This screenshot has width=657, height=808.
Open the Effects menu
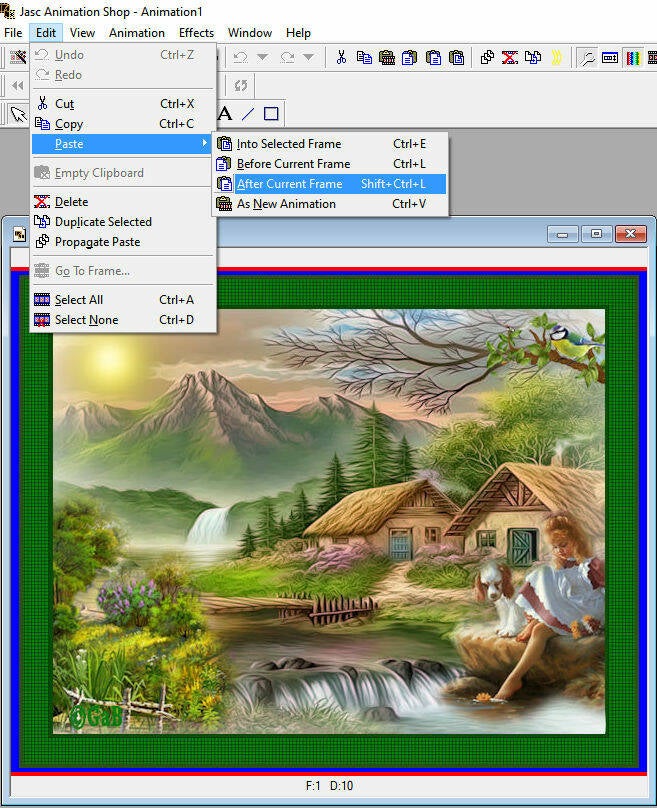196,32
